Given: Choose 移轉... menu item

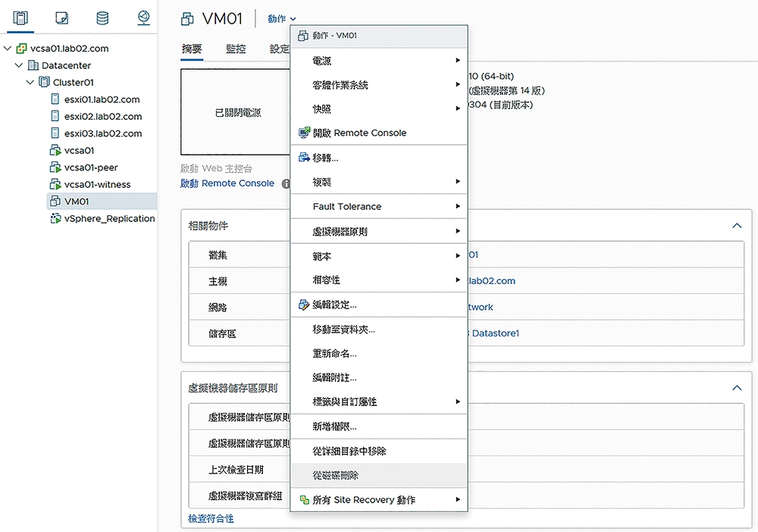Looking at the screenshot, I should (378, 158).
